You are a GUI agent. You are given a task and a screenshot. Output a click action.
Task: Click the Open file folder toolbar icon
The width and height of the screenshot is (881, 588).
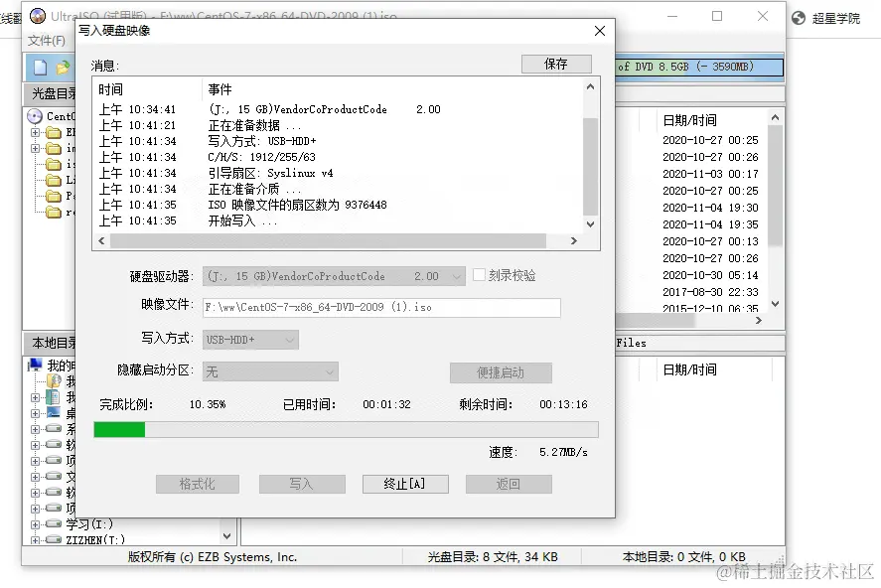coord(63,68)
